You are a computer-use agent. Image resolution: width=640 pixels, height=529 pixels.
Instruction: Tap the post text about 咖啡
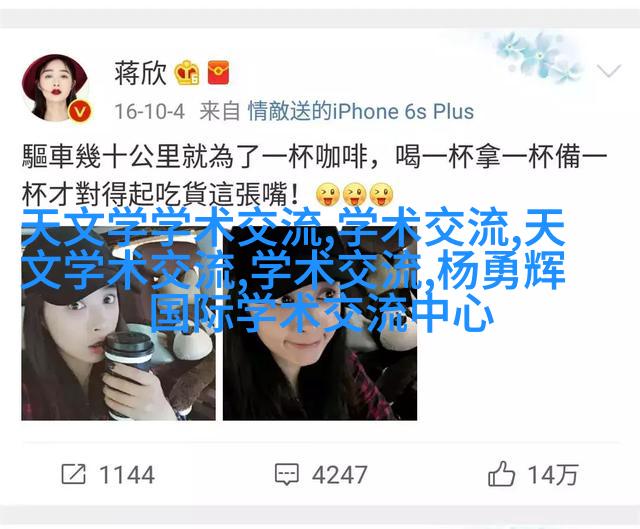pos(314,176)
